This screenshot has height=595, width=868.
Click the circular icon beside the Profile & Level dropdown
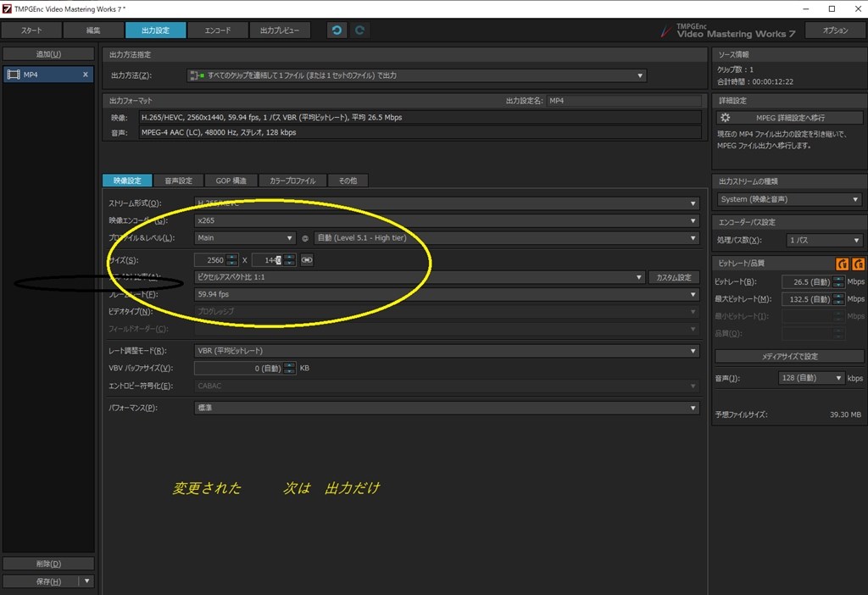[x=304, y=237]
